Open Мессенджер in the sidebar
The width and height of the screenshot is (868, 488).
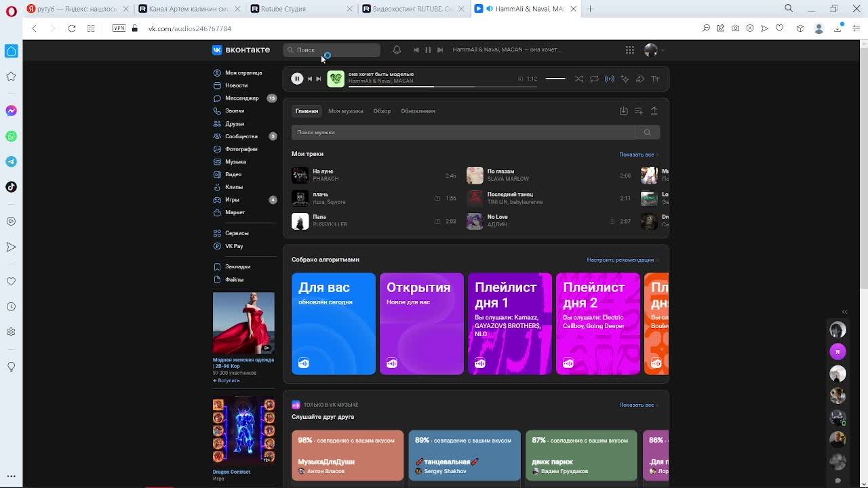[242, 98]
